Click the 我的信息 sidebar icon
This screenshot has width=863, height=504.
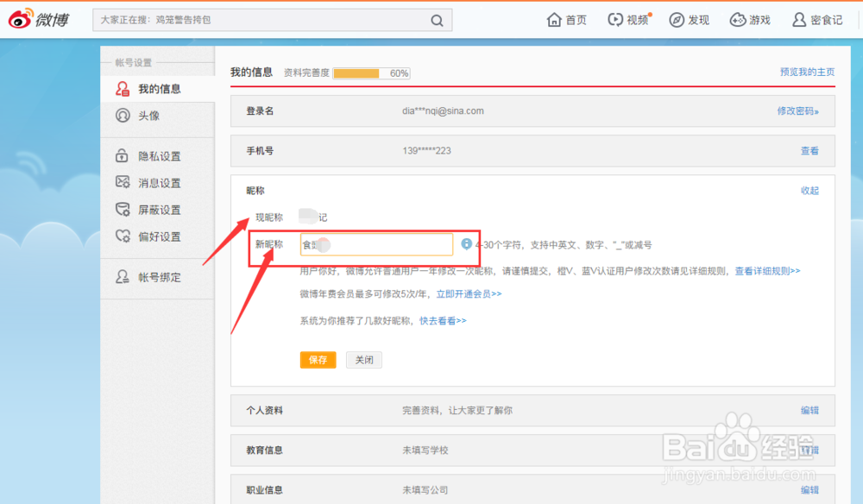[x=123, y=89]
